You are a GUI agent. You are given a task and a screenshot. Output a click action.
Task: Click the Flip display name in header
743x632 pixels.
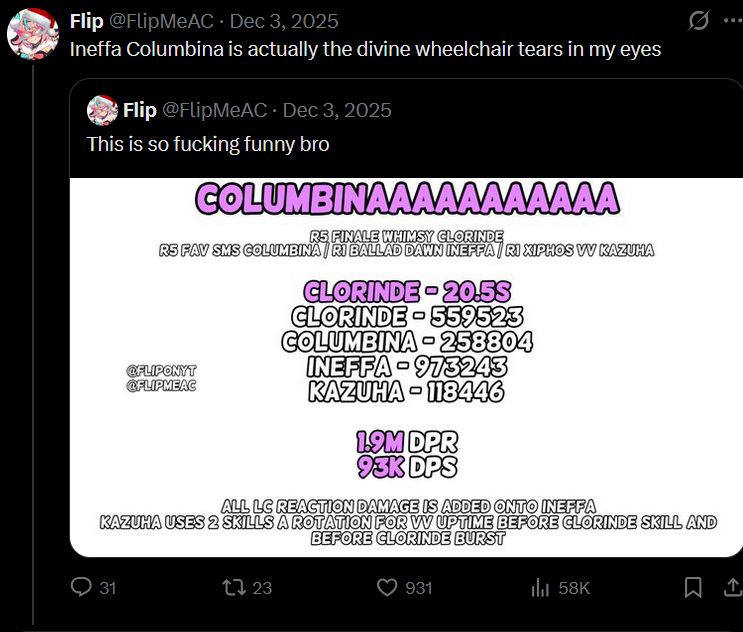[x=87, y=21]
